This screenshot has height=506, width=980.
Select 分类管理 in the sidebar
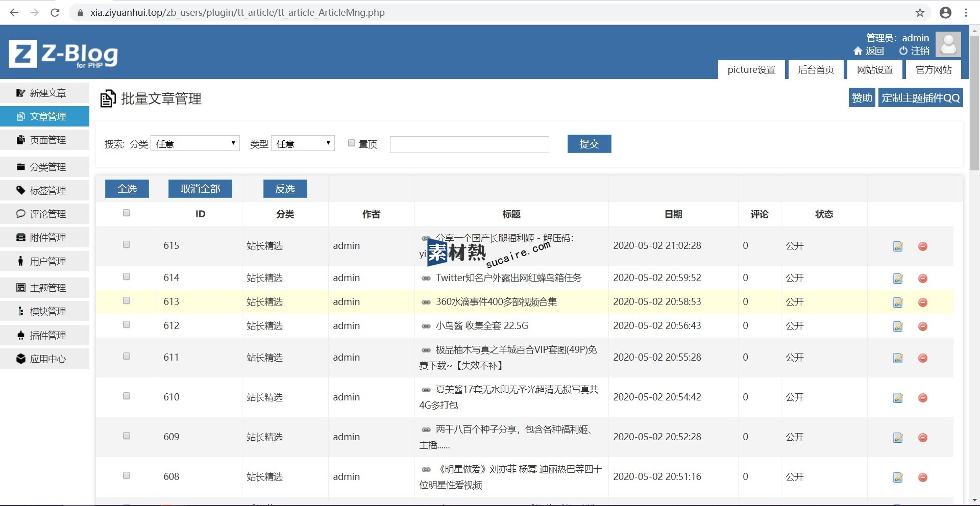47,167
